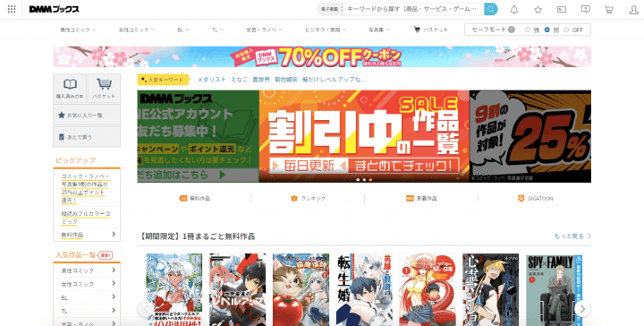
Task: Open the shopping cart icon in header
Action: tap(609, 10)
